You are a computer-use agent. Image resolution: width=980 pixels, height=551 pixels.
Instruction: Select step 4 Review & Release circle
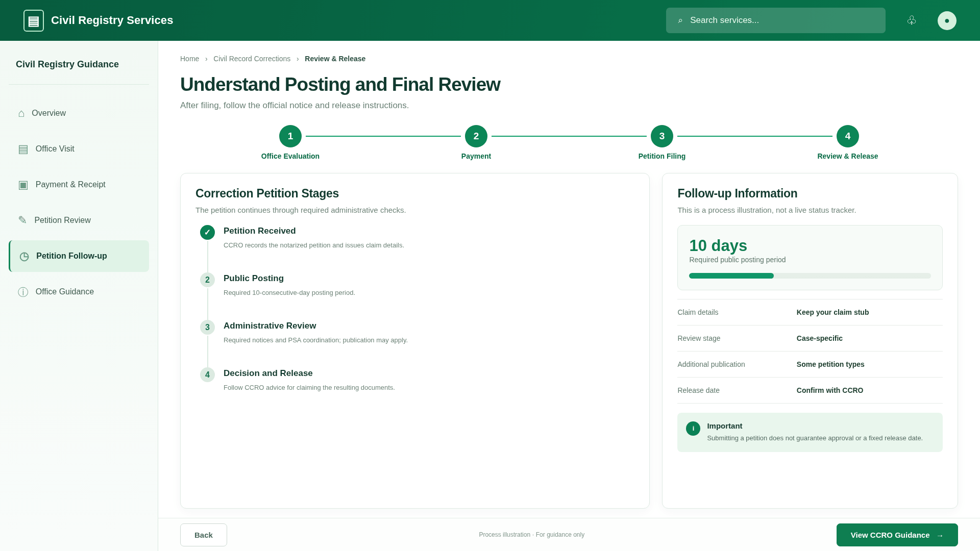[848, 136]
